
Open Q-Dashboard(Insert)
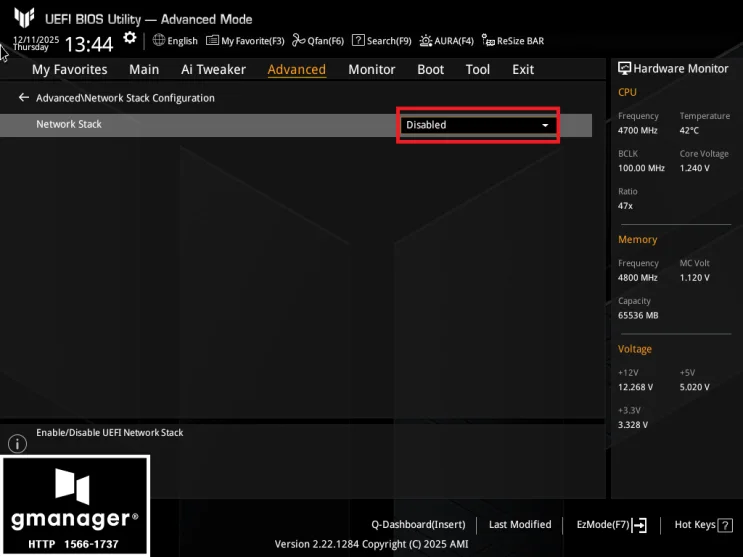pos(418,525)
